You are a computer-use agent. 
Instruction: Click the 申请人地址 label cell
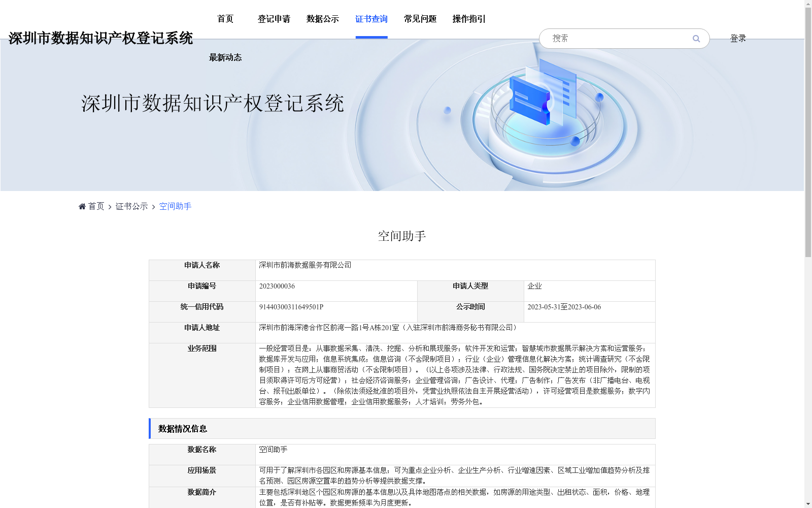(202, 333)
